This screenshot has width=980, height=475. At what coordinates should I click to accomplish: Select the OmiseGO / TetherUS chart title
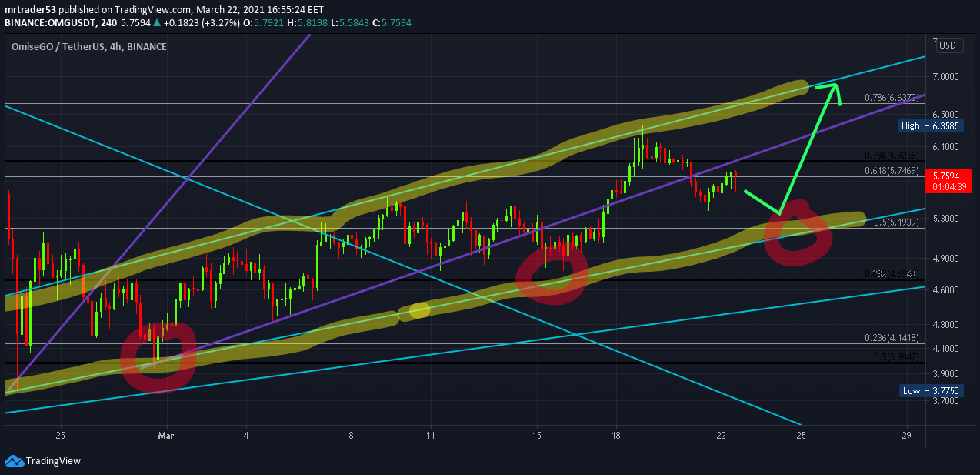[x=88, y=47]
